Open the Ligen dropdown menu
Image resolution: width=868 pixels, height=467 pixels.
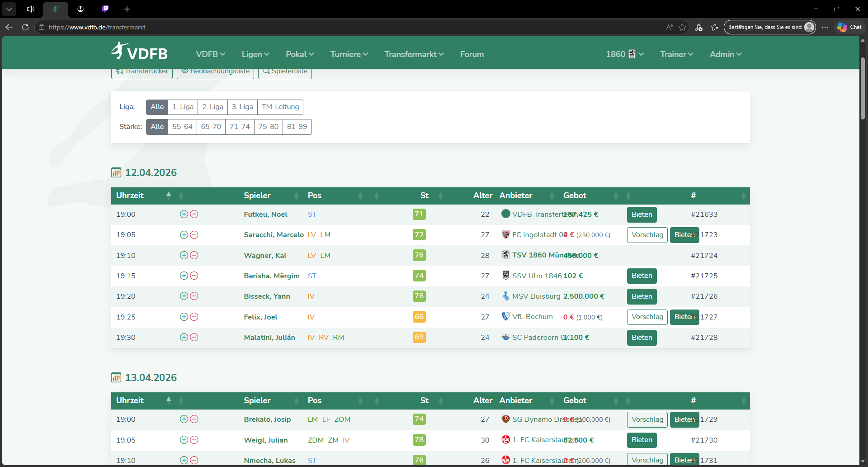(255, 54)
